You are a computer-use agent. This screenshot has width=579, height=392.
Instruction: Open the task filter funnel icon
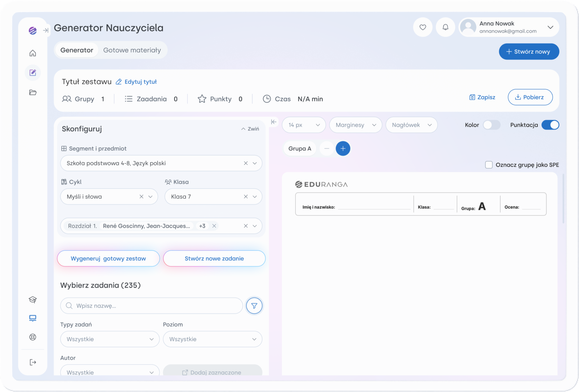(254, 306)
